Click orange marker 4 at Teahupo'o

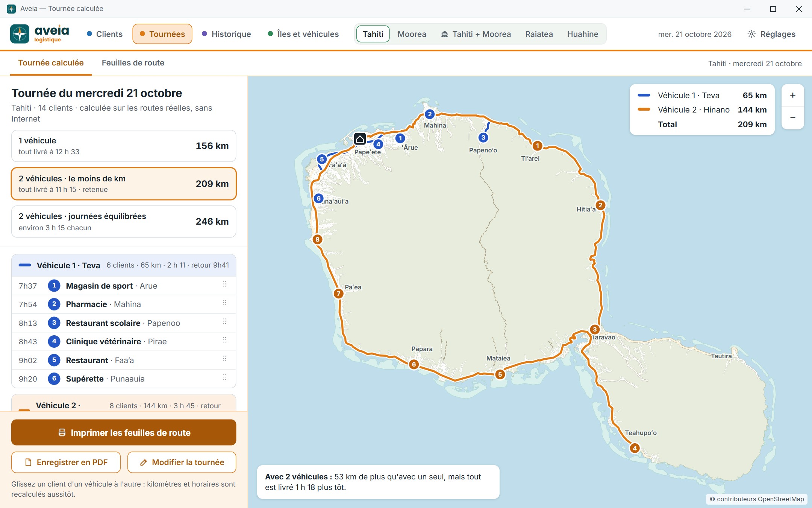click(635, 448)
